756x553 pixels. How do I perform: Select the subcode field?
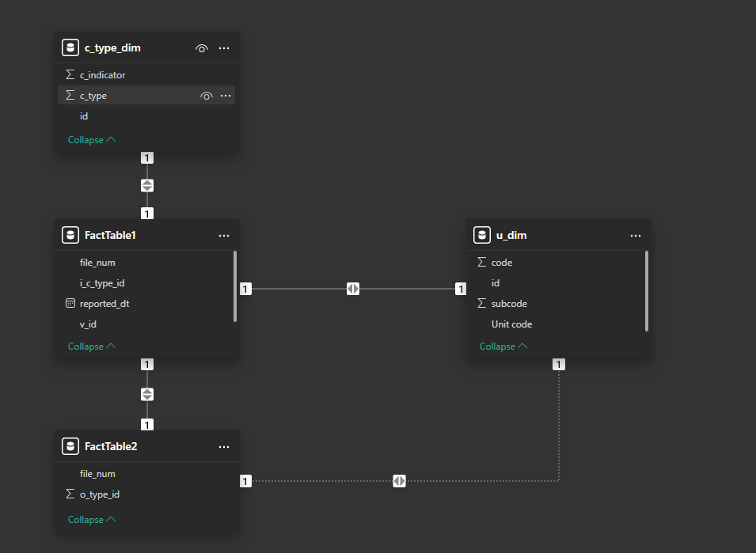[x=557, y=304]
